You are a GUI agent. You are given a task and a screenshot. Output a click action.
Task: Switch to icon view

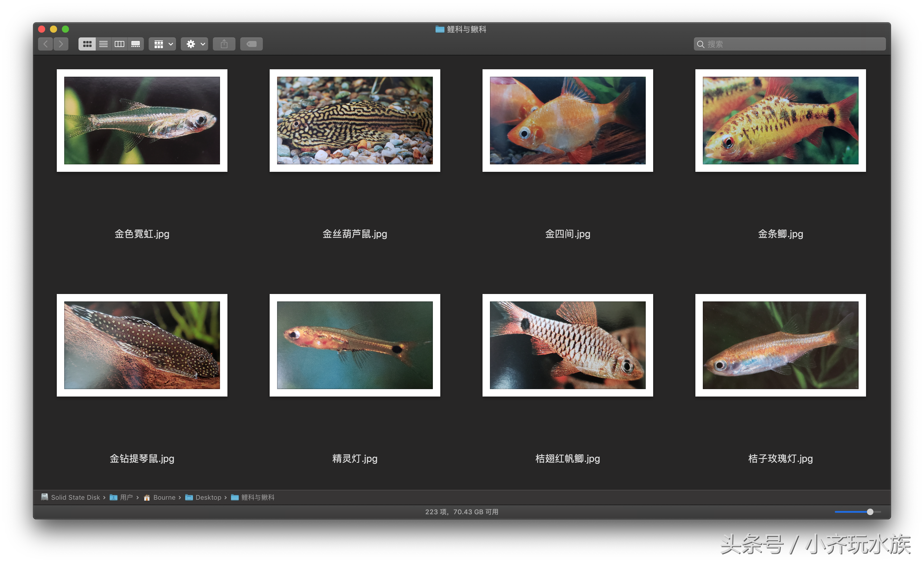(x=87, y=44)
